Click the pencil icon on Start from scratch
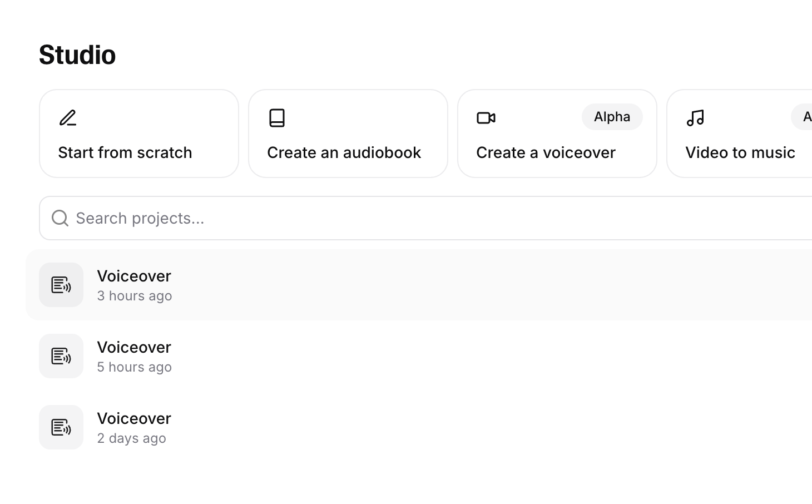 point(68,118)
